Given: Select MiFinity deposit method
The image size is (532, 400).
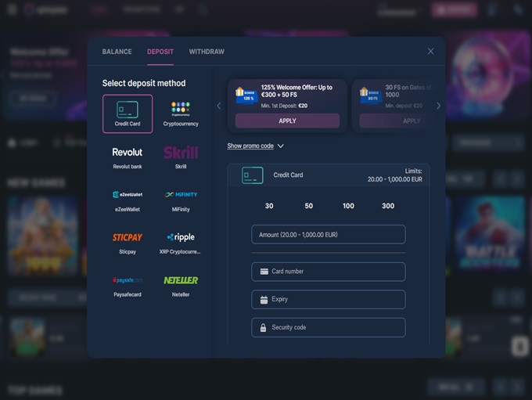Looking at the screenshot, I should click(181, 199).
